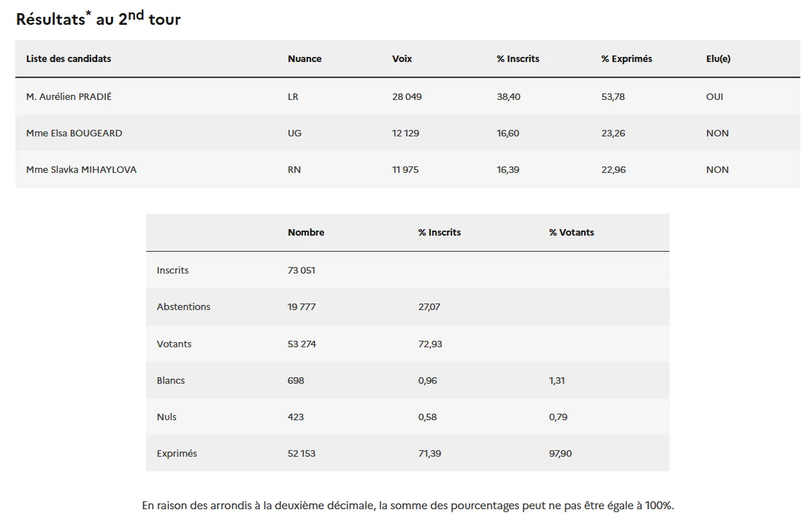Click the 28 049 votes value
Image resolution: width=812 pixels, height=518 pixels.
[x=407, y=97]
